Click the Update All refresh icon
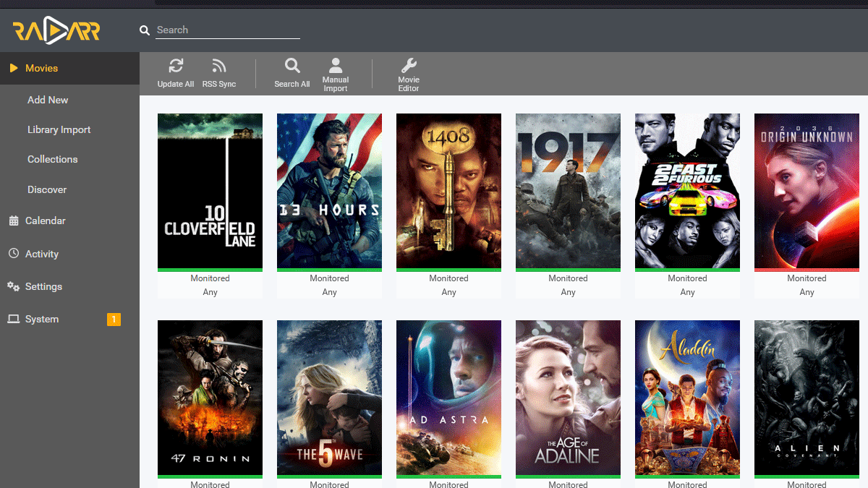Viewport: 868px width, 488px height. pyautogui.click(x=176, y=67)
